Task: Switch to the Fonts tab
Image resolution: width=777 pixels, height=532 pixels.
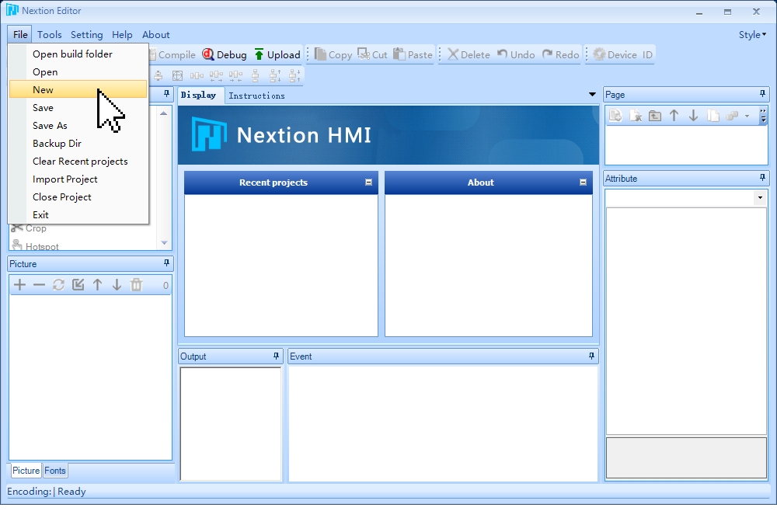Action: (x=55, y=471)
